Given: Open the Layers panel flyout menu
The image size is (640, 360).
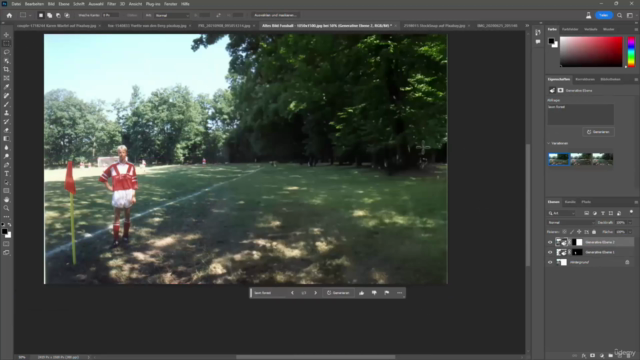Looking at the screenshot, I should 636,202.
